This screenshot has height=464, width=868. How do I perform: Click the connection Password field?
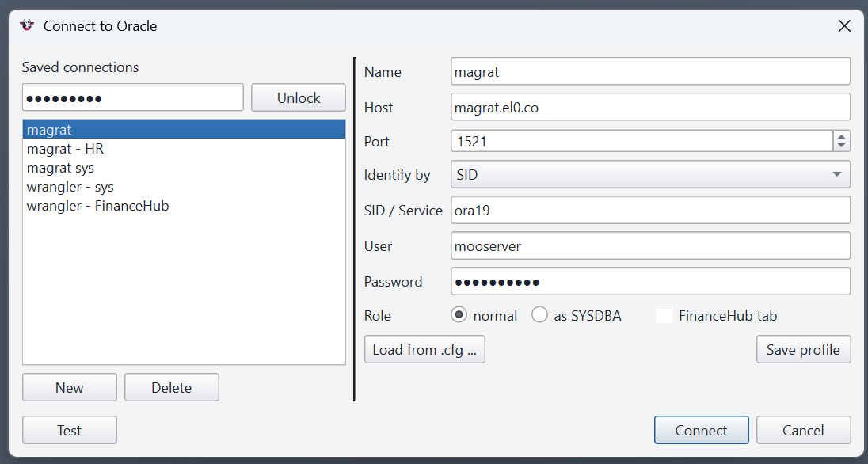pyautogui.click(x=650, y=281)
